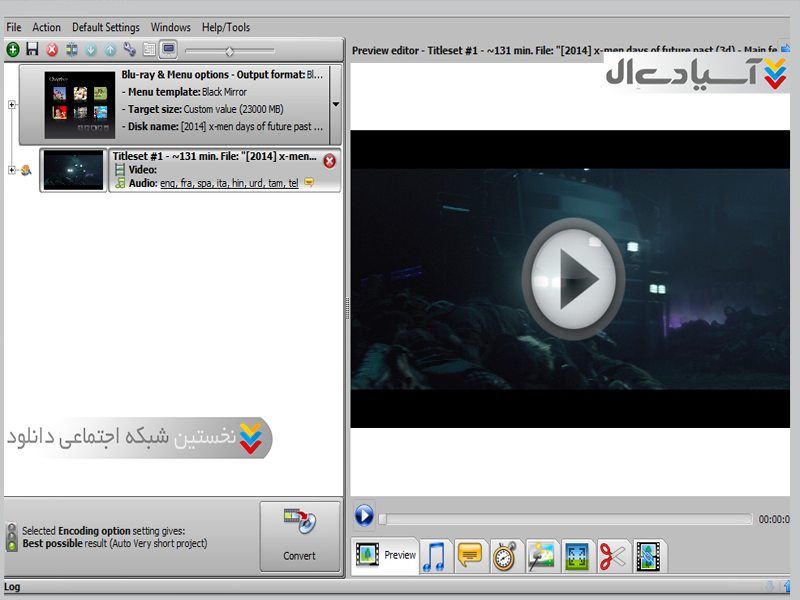
Task: Expand the Titleset #1 tree node
Action: (12, 170)
